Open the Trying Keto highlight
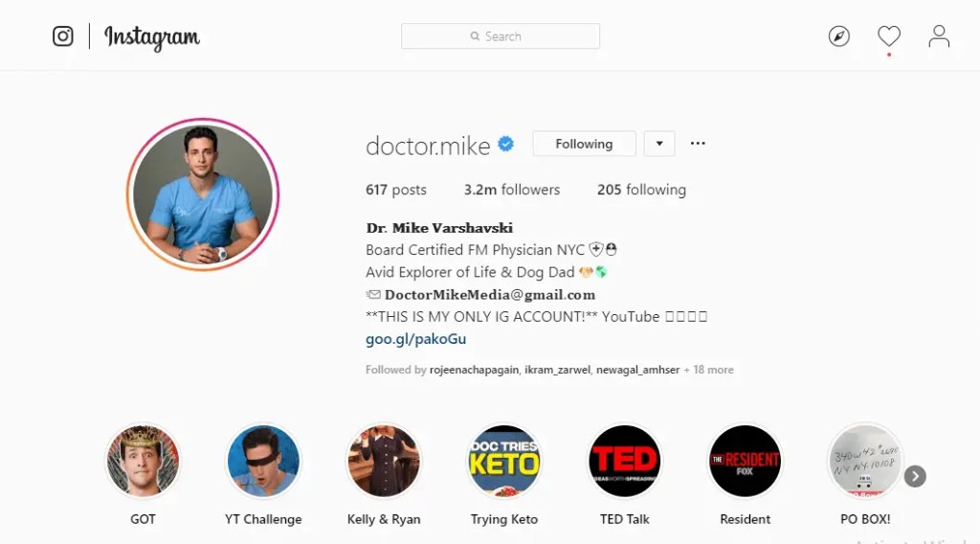This screenshot has height=544, width=980. pyautogui.click(x=503, y=462)
